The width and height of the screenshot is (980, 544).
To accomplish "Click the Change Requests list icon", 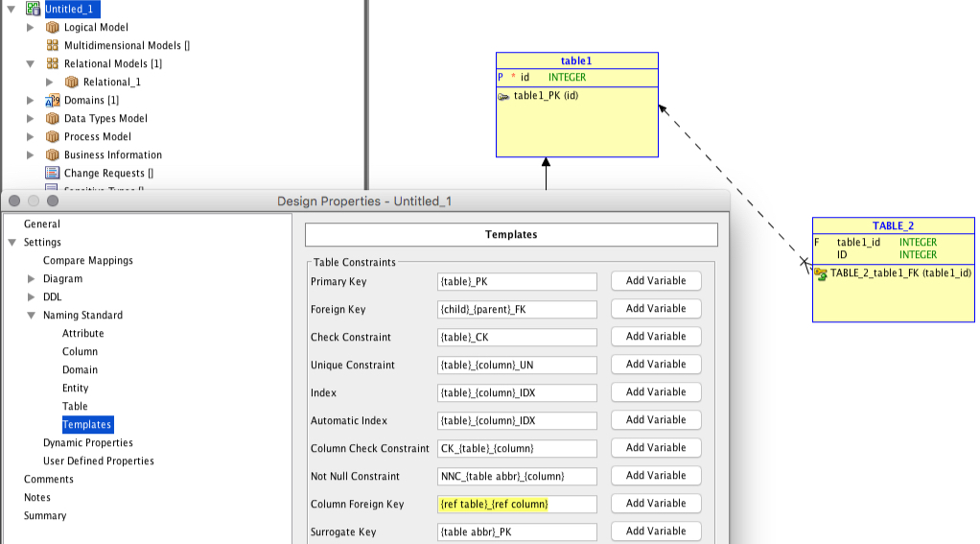I will tap(53, 174).
